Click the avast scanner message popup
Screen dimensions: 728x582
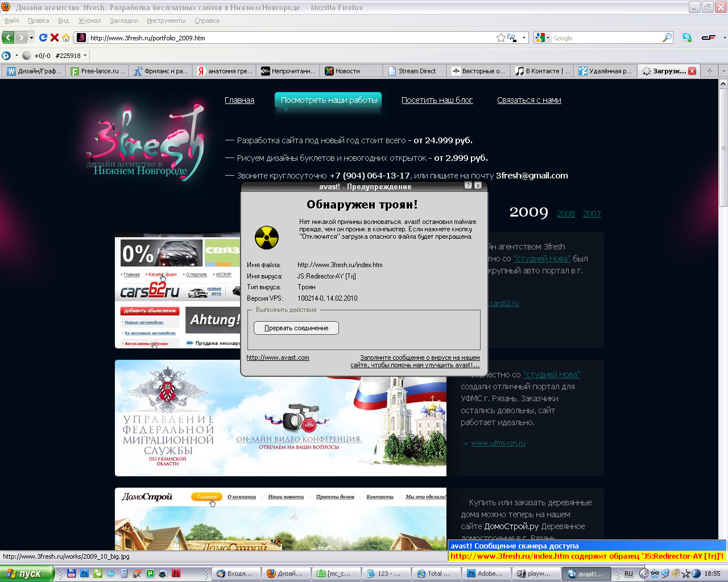(588, 551)
